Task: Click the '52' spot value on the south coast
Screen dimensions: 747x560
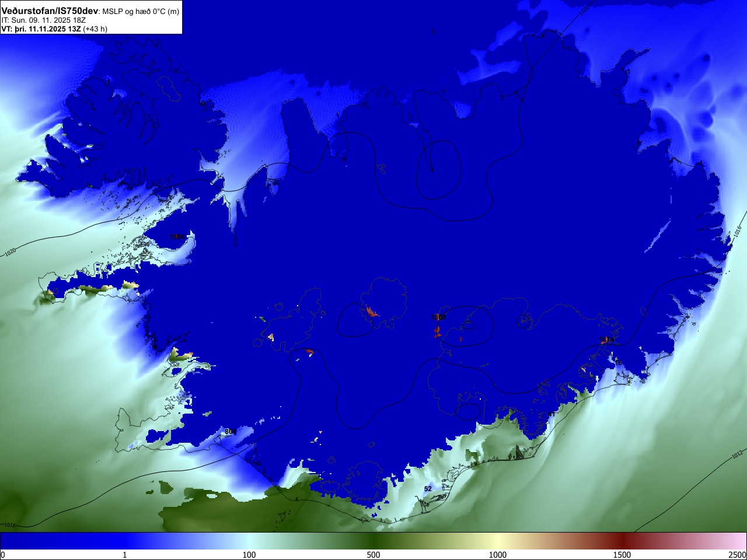Action: 428,489
